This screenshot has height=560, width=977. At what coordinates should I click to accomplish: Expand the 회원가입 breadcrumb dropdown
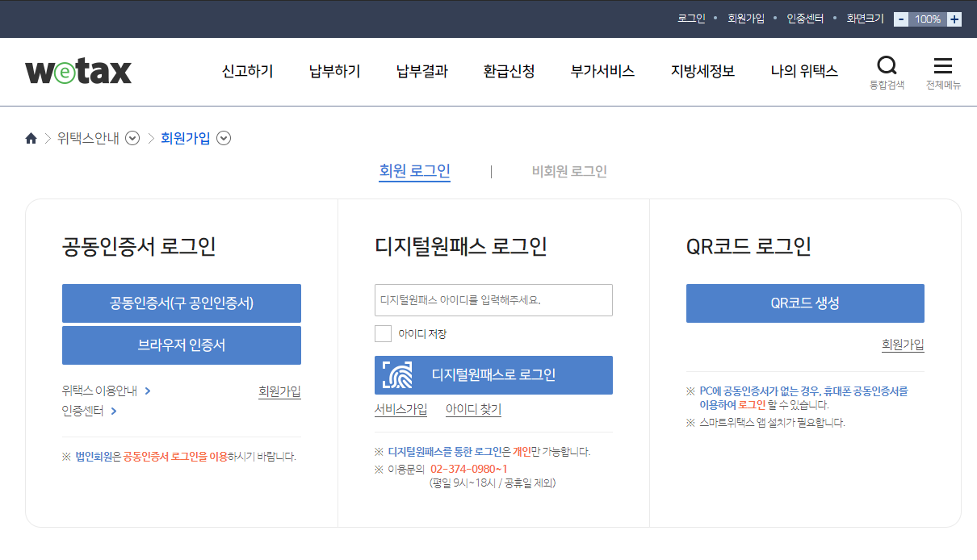pyautogui.click(x=224, y=138)
